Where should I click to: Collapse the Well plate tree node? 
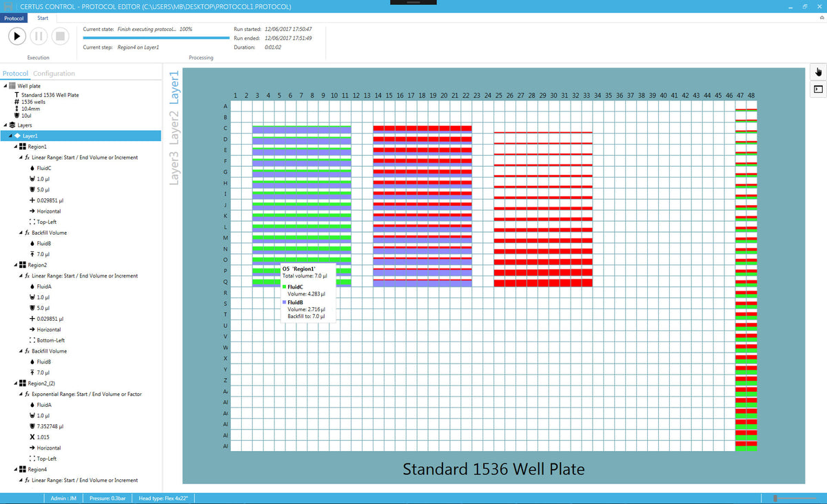[x=5, y=86]
